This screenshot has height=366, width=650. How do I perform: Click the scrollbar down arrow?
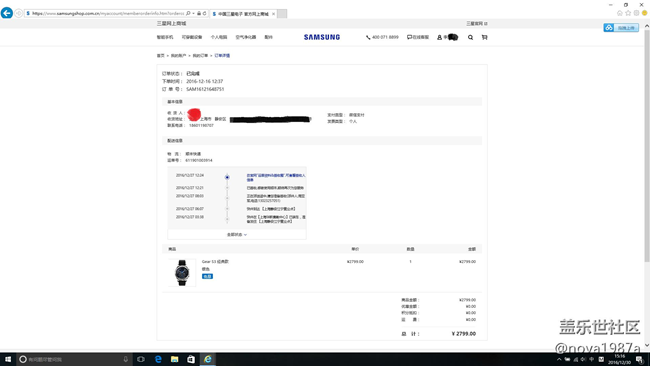coord(647,345)
